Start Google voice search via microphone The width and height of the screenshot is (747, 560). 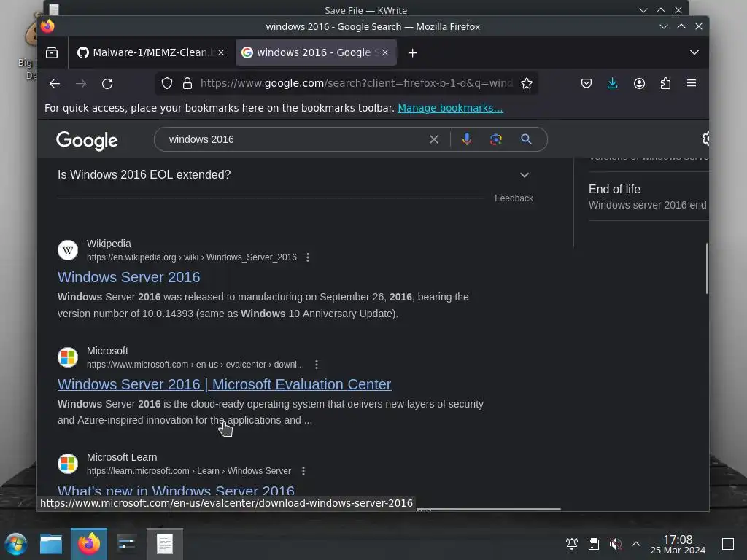tap(466, 139)
